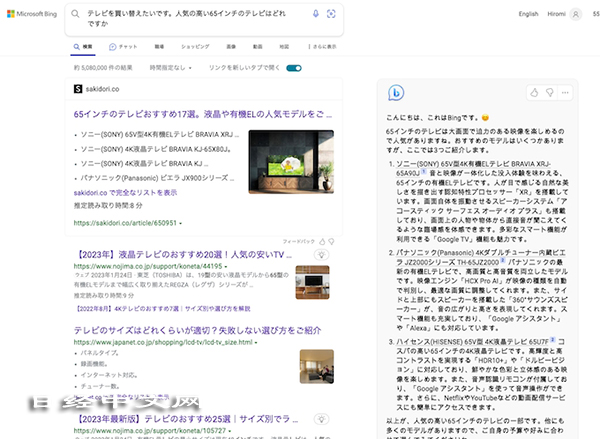Open thumbnail beside 液晶テレビのおすすめ20選 result

click(312, 282)
